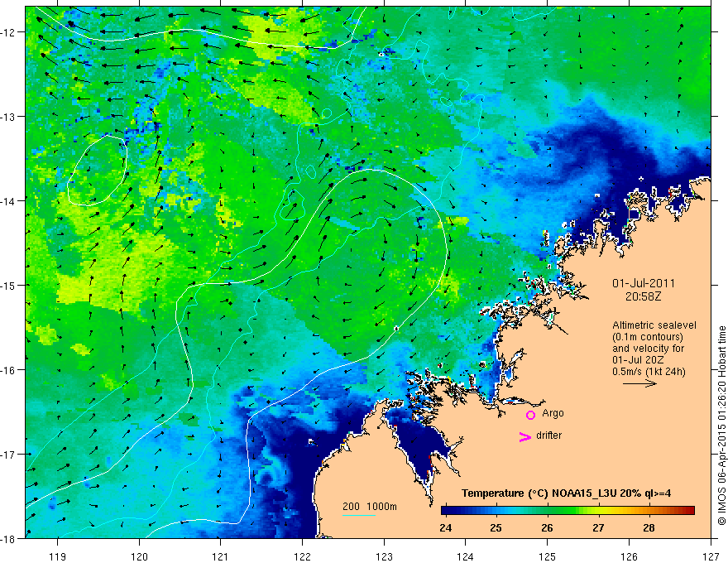Click the "drifter" legend label
Screen dimensions: 728x563
coord(548,435)
